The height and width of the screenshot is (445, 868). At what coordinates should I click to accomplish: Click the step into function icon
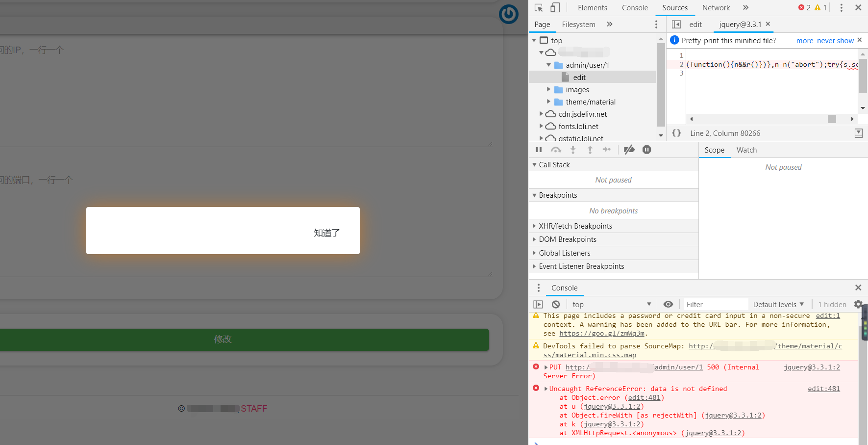click(x=573, y=150)
